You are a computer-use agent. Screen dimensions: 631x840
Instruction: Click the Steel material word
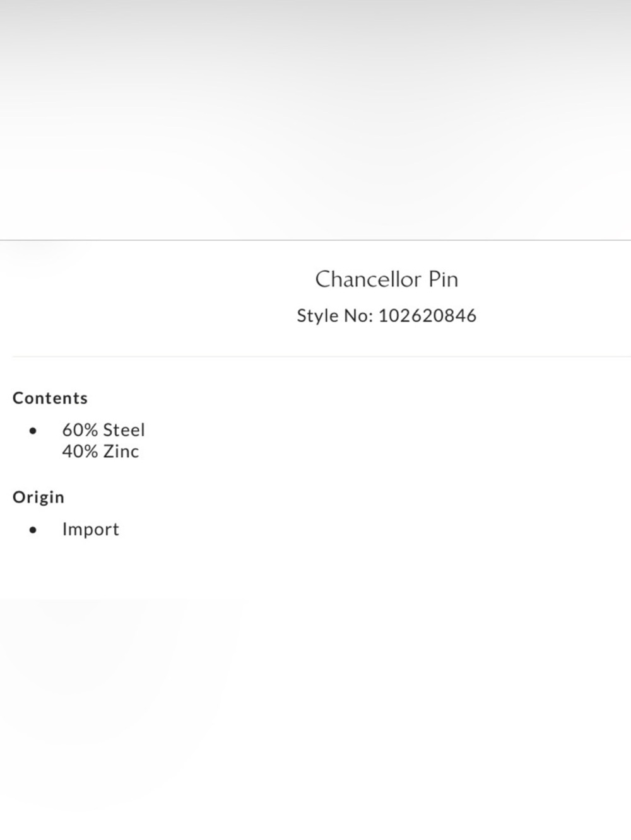[x=124, y=430]
